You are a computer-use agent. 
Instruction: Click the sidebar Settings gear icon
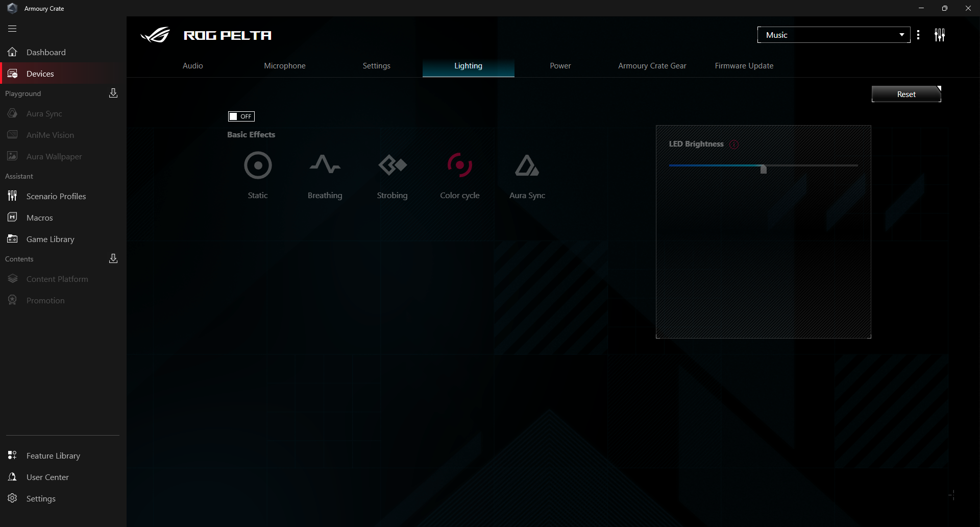click(x=12, y=498)
